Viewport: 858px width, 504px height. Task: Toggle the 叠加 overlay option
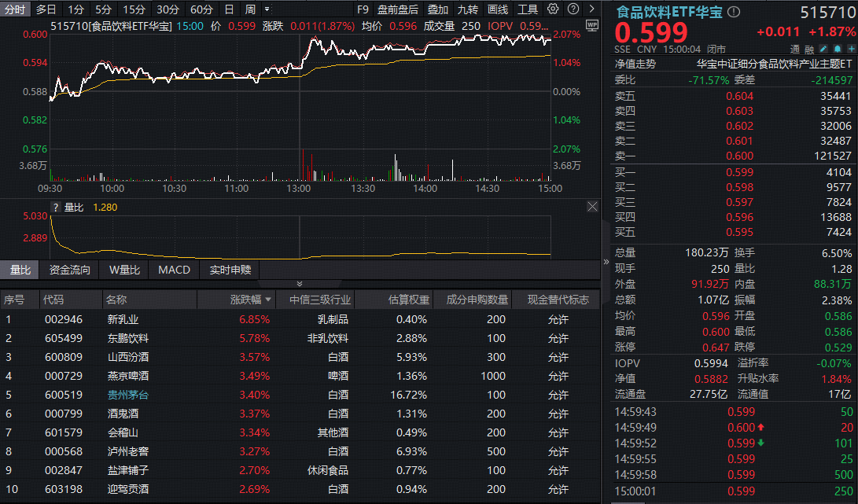pyautogui.click(x=438, y=9)
